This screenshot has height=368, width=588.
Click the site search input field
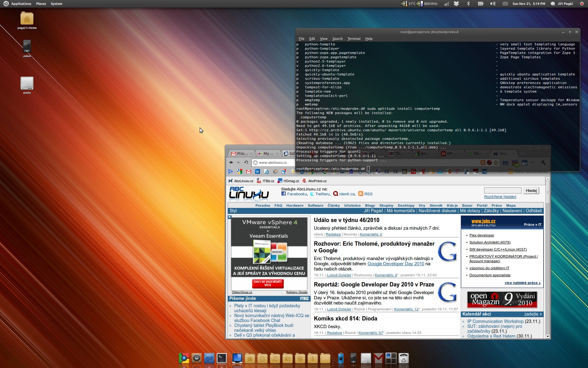click(x=503, y=190)
